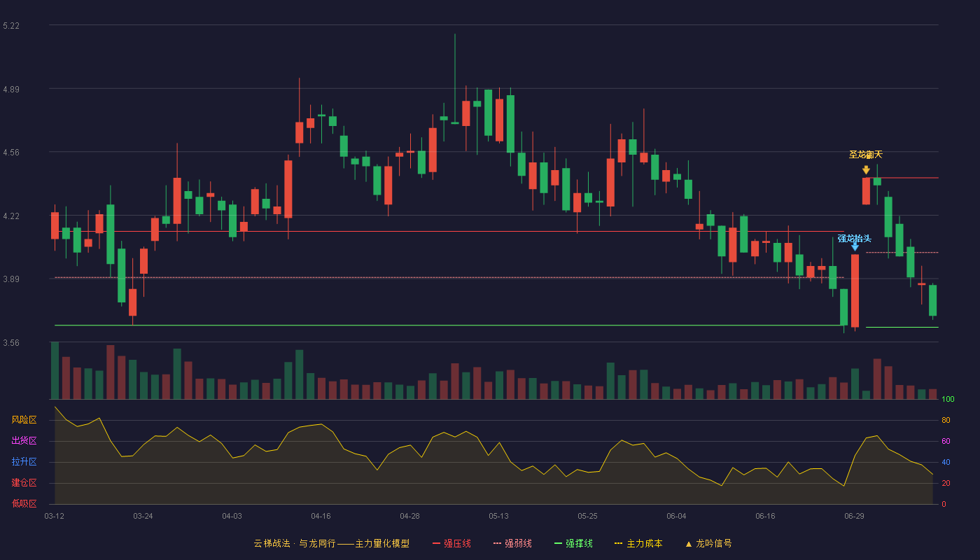Select the 风险区 zone label

[x=24, y=420]
